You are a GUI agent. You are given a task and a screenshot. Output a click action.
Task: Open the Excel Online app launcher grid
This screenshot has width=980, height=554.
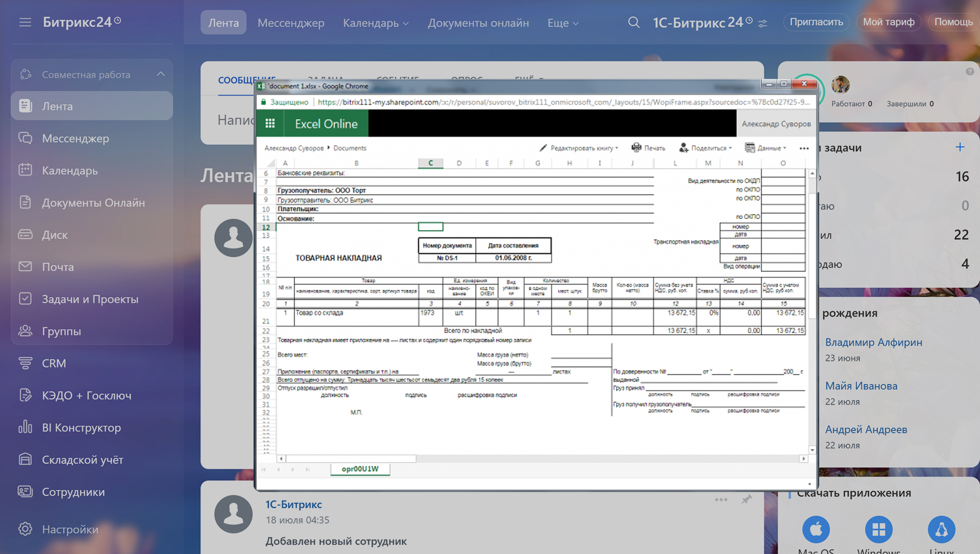pyautogui.click(x=270, y=123)
